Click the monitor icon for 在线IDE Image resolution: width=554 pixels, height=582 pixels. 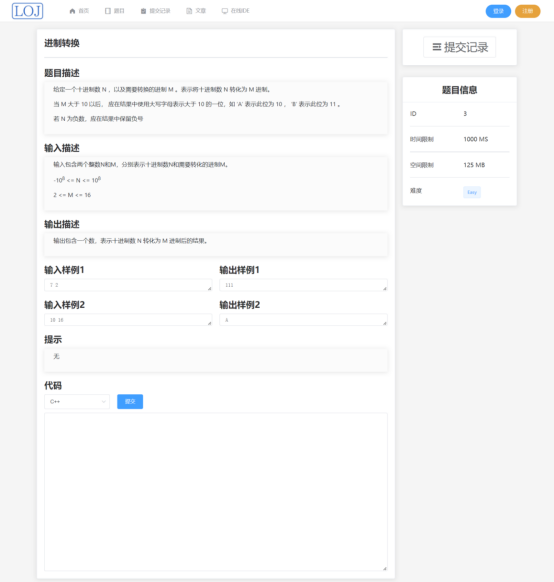224,11
